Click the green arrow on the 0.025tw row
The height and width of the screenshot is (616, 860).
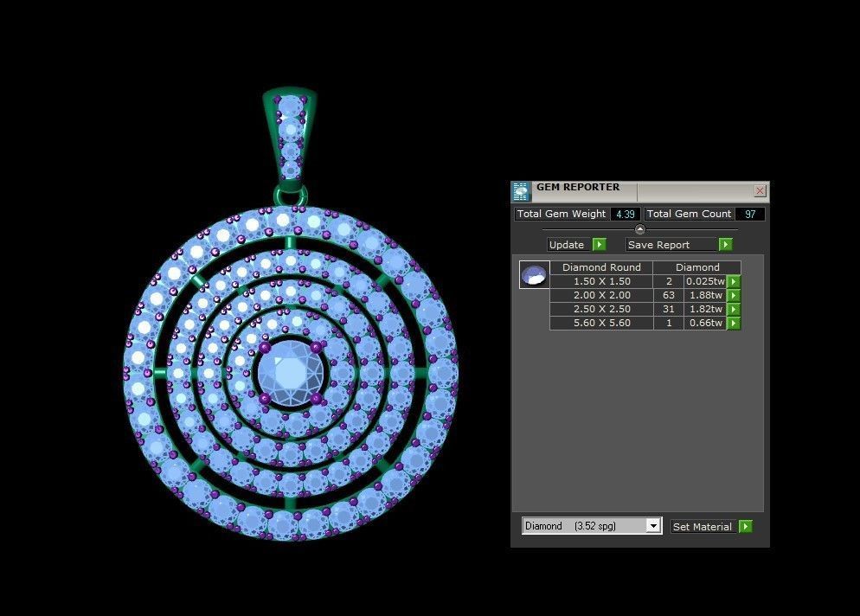point(734,281)
